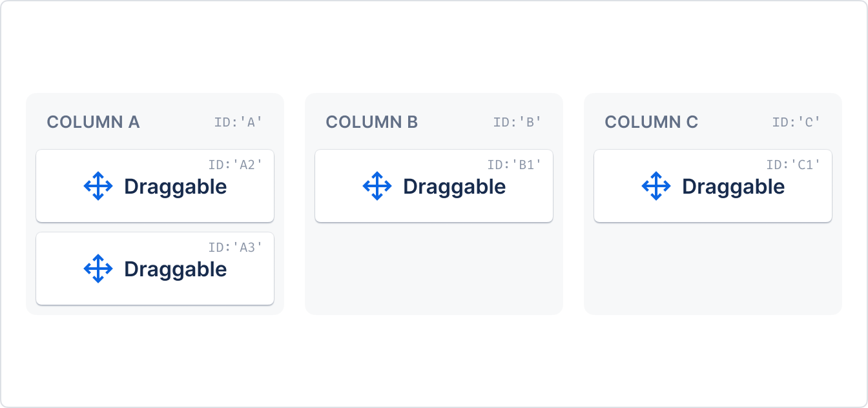Select the Draggable text in card C1
This screenshot has width=868, height=408.
[x=734, y=187]
